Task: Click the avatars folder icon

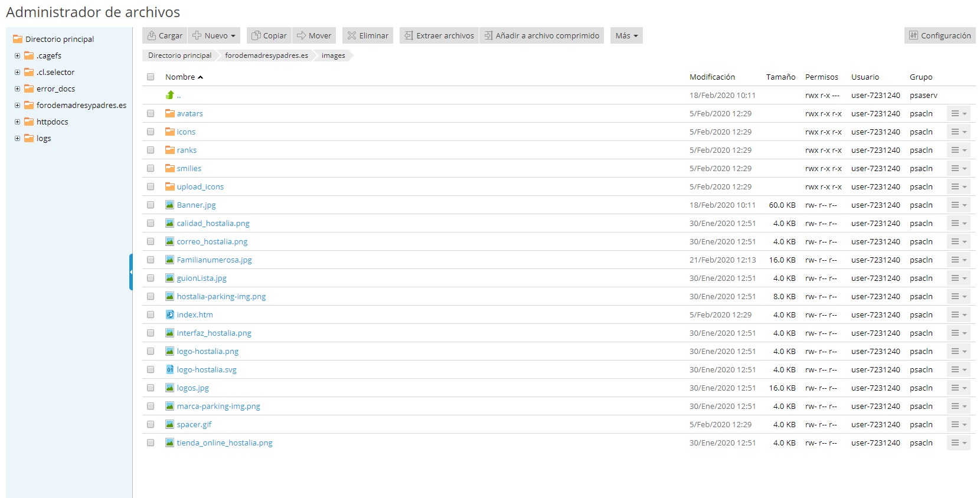Action: (x=170, y=113)
